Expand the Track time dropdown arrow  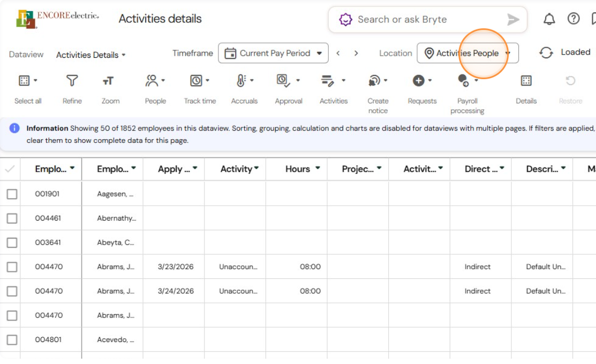[208, 80]
